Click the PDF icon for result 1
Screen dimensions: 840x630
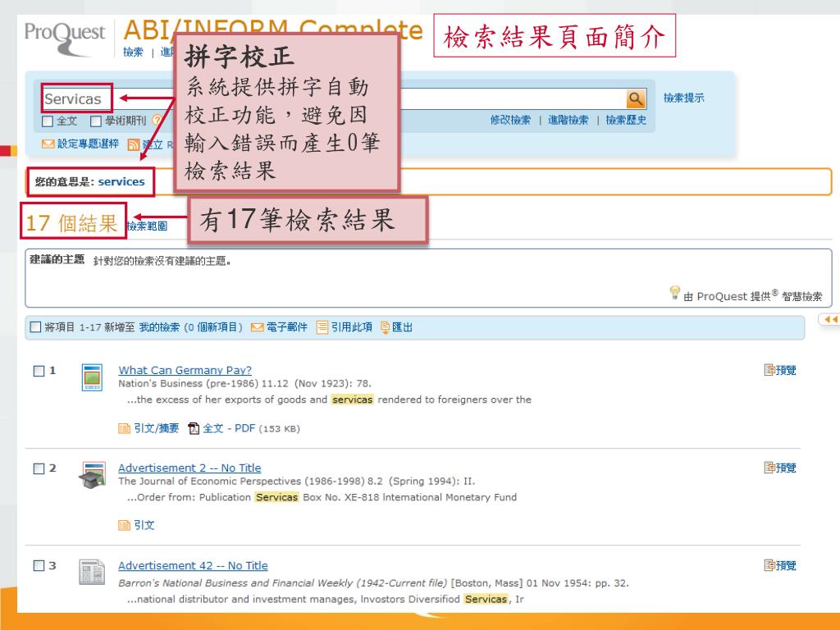coord(194,428)
